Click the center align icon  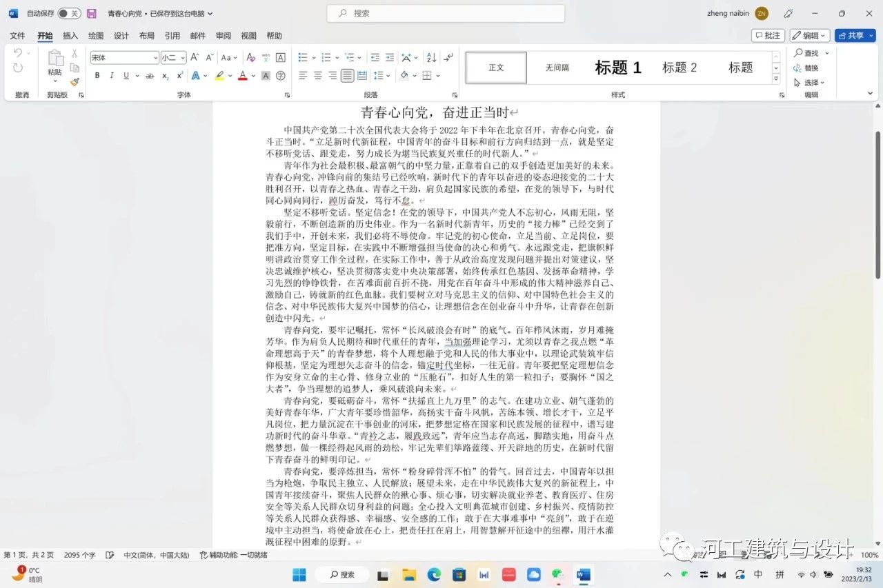coord(318,76)
